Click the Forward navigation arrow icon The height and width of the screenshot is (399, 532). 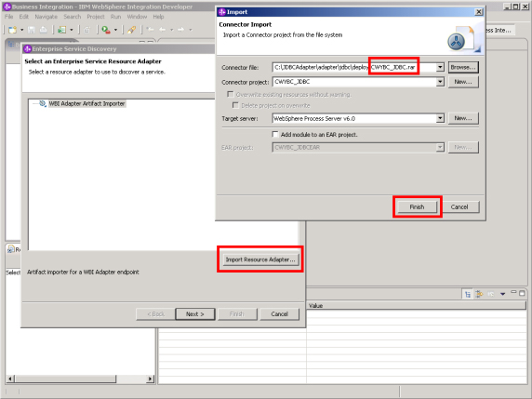180,30
